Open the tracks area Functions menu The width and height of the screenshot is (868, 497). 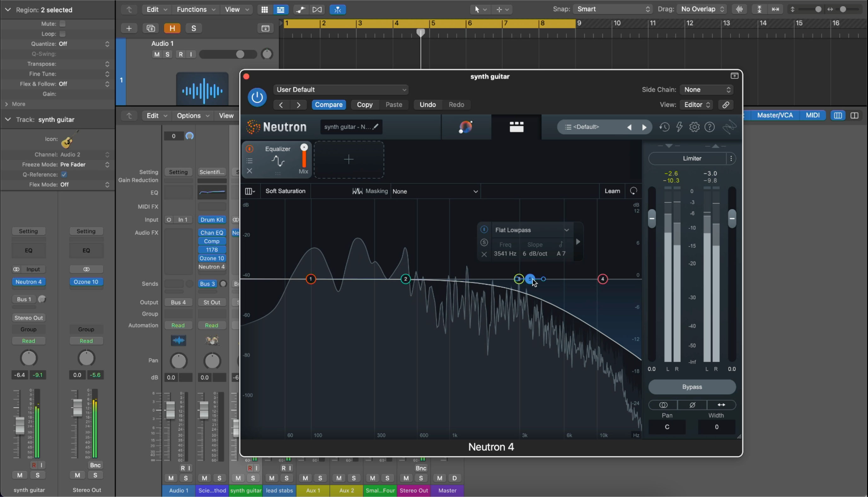tap(196, 9)
